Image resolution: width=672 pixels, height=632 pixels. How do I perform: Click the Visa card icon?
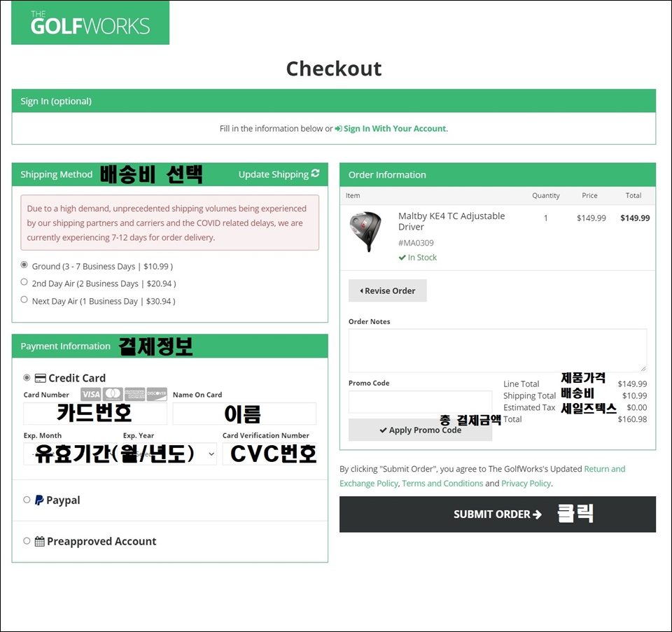click(x=91, y=394)
